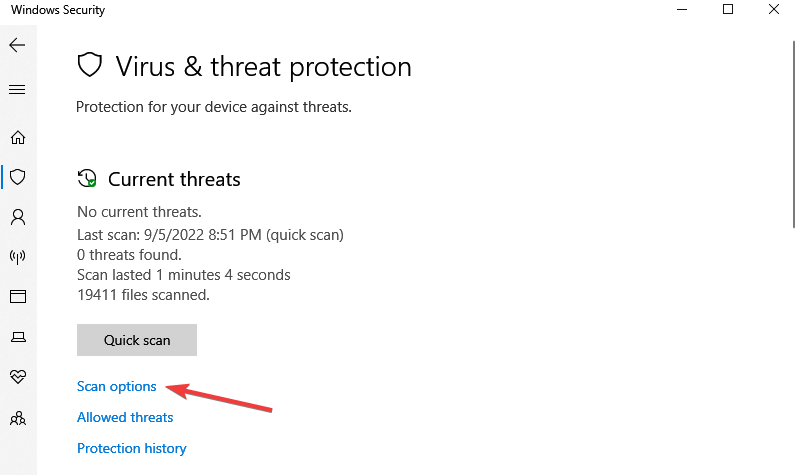Image resolution: width=796 pixels, height=475 pixels.
Task: Open the Home section in sidebar
Action: [18, 137]
